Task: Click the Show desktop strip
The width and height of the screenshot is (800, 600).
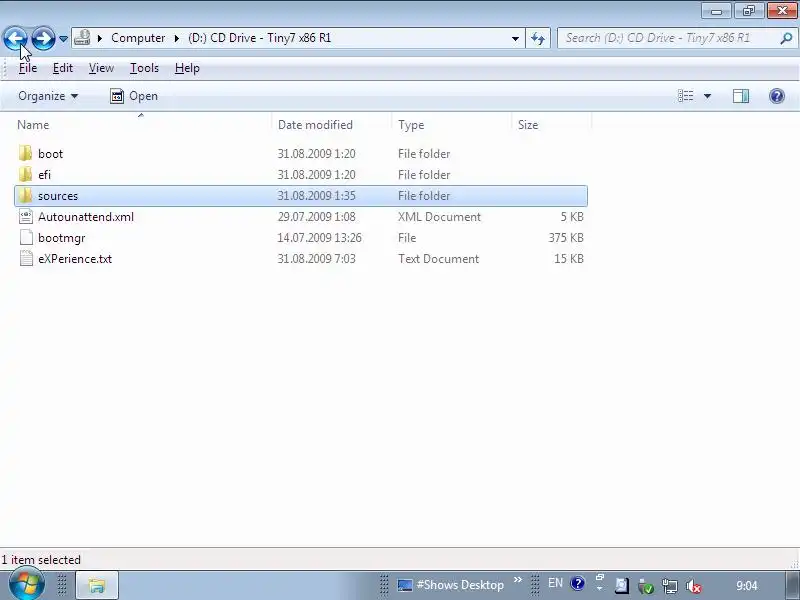Action: [x=791, y=585]
